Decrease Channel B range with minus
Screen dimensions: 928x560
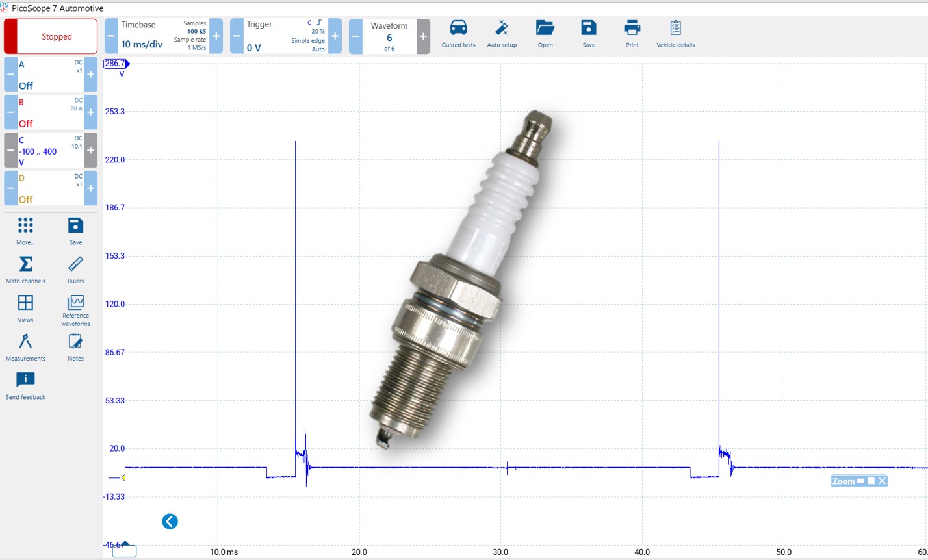[x=10, y=112]
